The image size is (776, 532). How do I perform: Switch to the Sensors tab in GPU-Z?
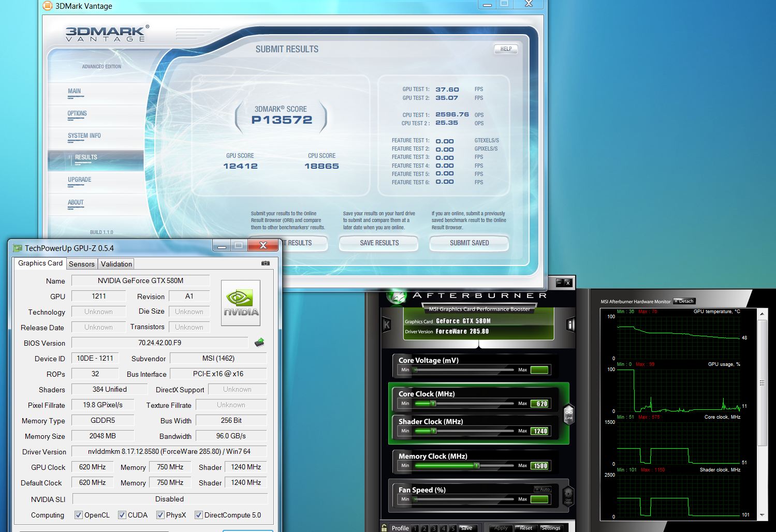[82, 264]
